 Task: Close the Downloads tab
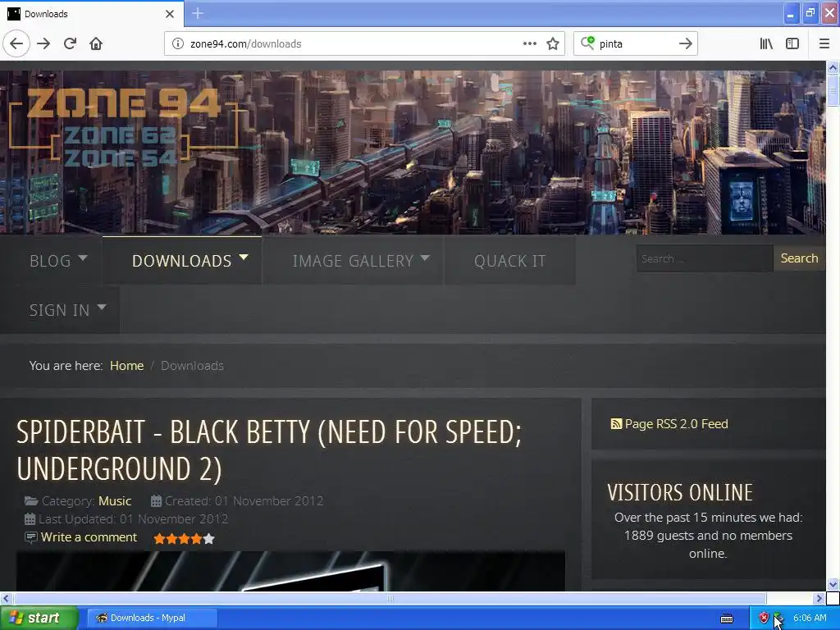(170, 14)
